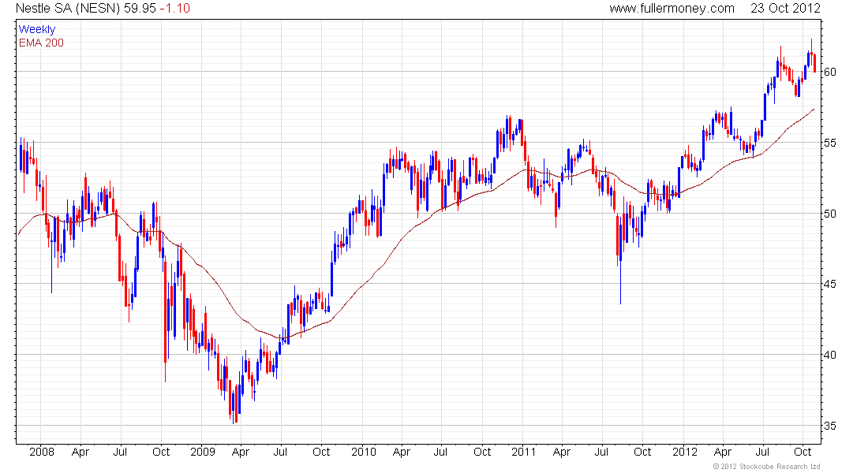This screenshot has height=473, width=868.
Task: Click the EMA 200 legend label
Action: [x=42, y=43]
